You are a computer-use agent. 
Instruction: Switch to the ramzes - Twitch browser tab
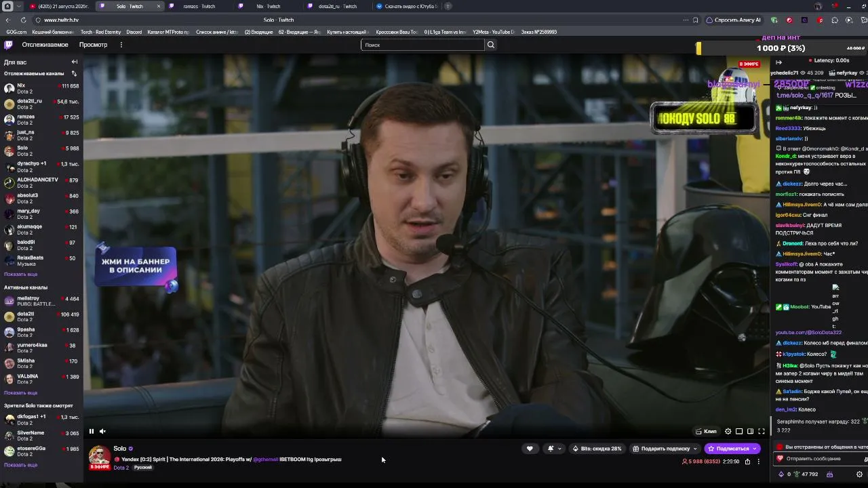199,6
